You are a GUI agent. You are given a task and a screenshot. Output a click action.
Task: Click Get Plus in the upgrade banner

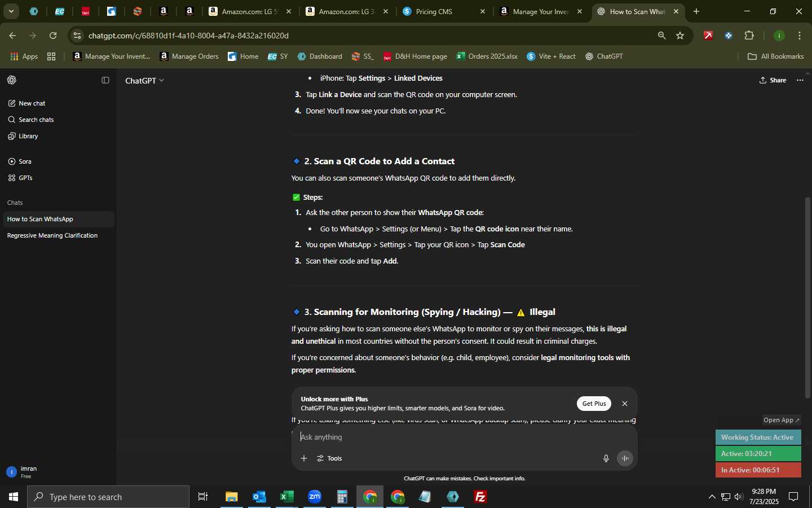coord(594,404)
